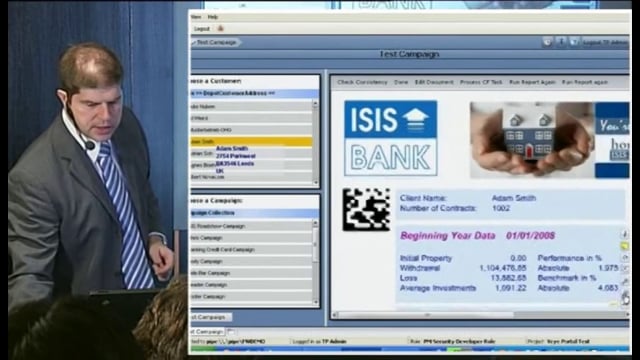Click the Average Investments value 1,091.22
Viewport: 640px width, 360px height.
tap(510, 288)
